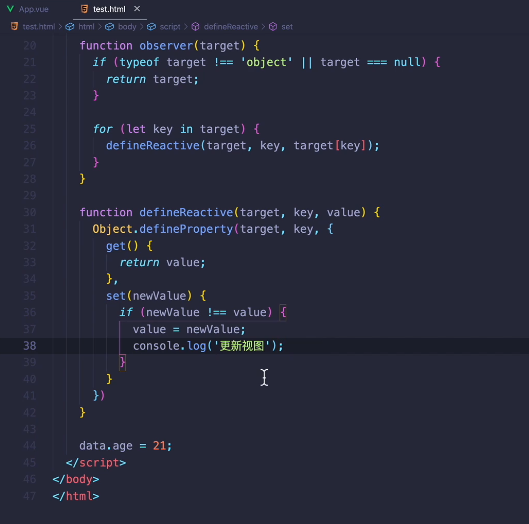Viewport: 529px width, 524px height.
Task: Click the 'object' string literal on line 21
Action: [x=266, y=62]
